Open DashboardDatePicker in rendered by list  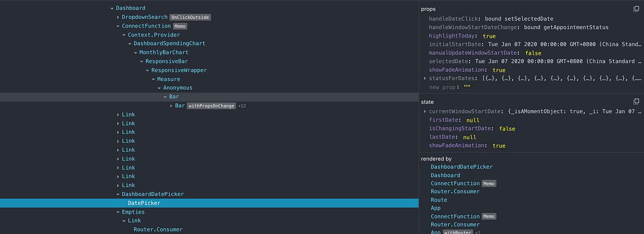pyautogui.click(x=462, y=167)
